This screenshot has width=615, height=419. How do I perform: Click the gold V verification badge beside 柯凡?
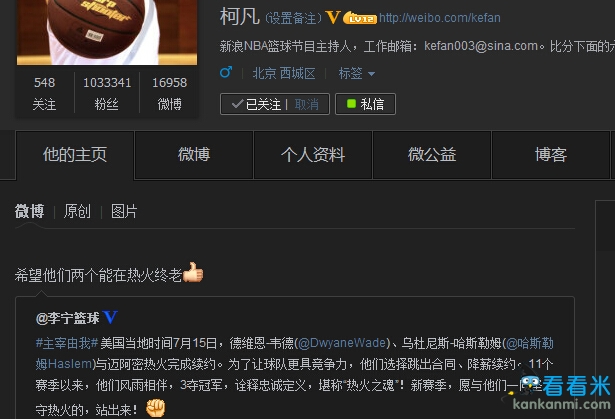click(x=333, y=17)
